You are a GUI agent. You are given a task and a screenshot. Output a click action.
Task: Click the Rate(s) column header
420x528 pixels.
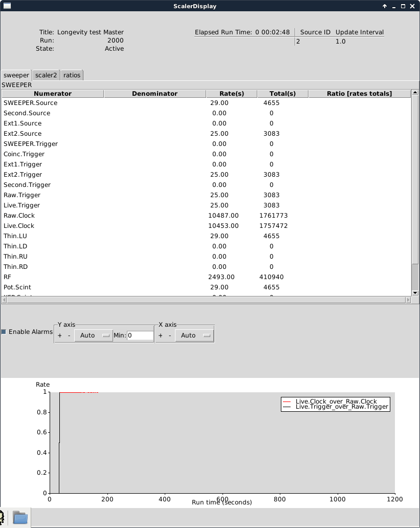click(232, 94)
